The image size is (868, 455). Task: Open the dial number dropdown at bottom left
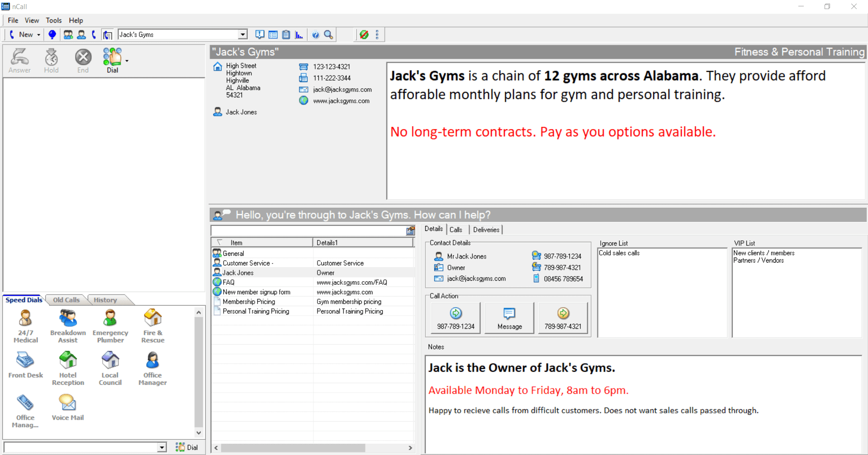(x=162, y=447)
